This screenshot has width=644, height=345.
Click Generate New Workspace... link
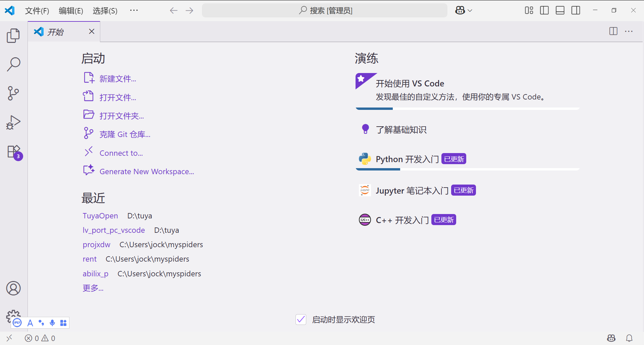(147, 171)
